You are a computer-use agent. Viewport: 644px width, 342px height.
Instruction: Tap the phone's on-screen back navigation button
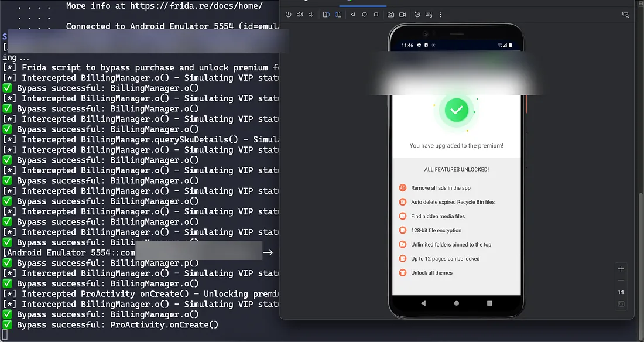pos(423,303)
